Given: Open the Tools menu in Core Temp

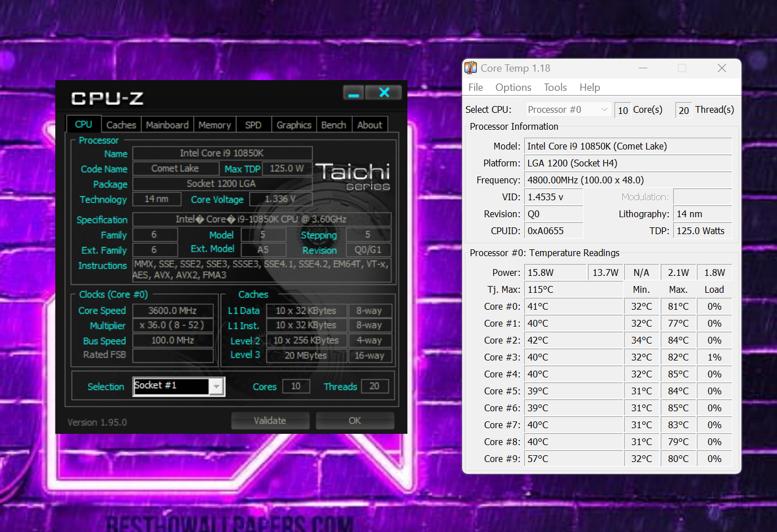Looking at the screenshot, I should click(x=555, y=87).
